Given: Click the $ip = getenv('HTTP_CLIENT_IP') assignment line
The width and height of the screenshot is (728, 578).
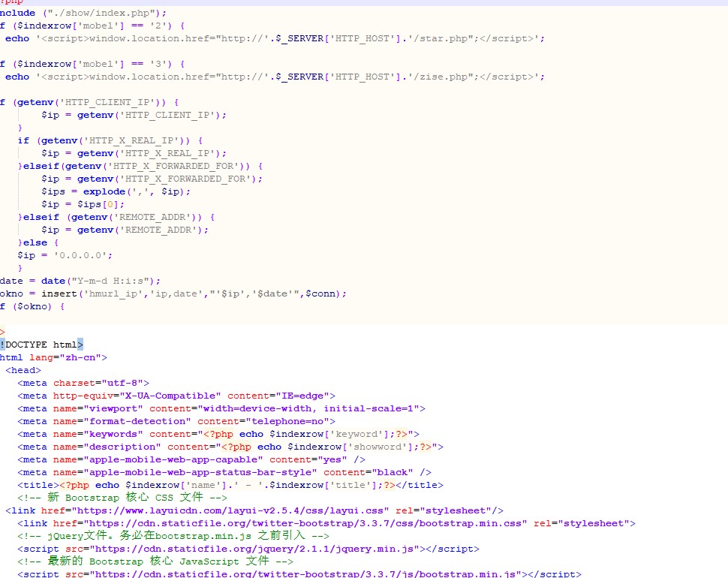Looking at the screenshot, I should [134, 115].
